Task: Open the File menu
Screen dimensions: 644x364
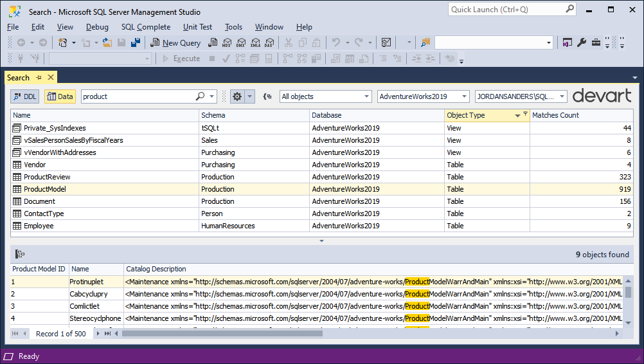Action: 13,27
